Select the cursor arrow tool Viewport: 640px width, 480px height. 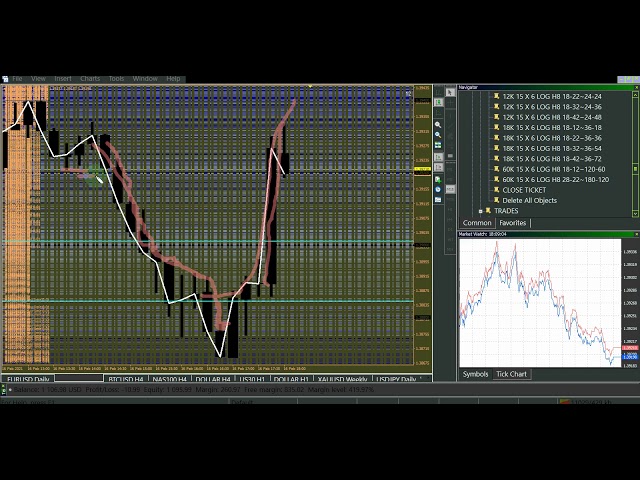coord(450,92)
